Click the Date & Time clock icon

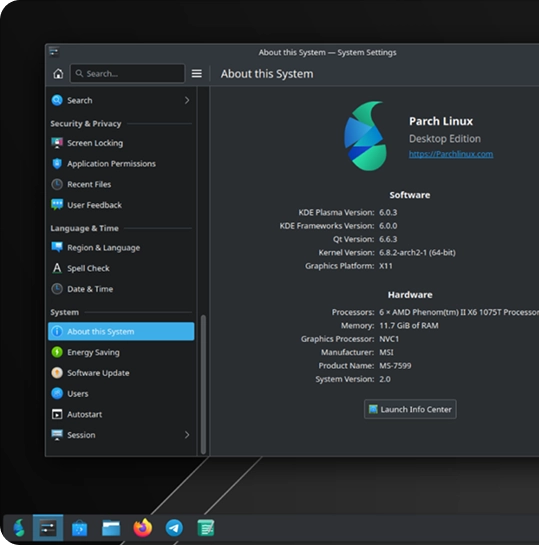click(x=57, y=289)
